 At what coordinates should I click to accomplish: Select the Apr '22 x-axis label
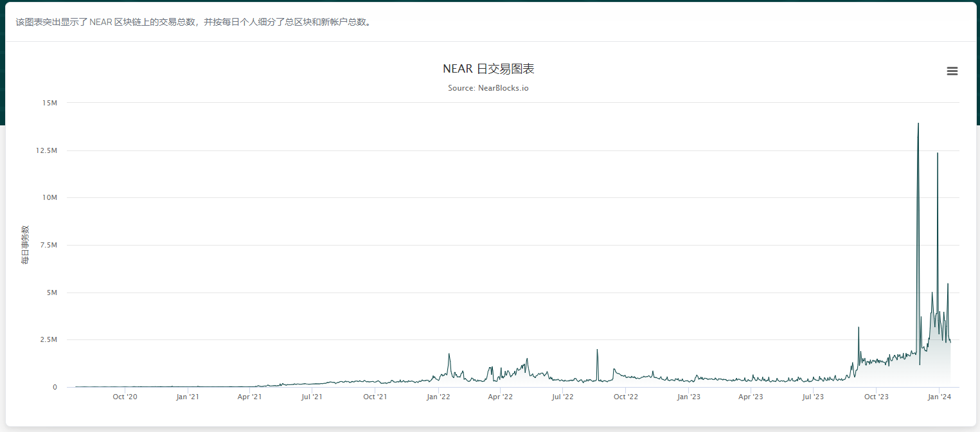500,397
